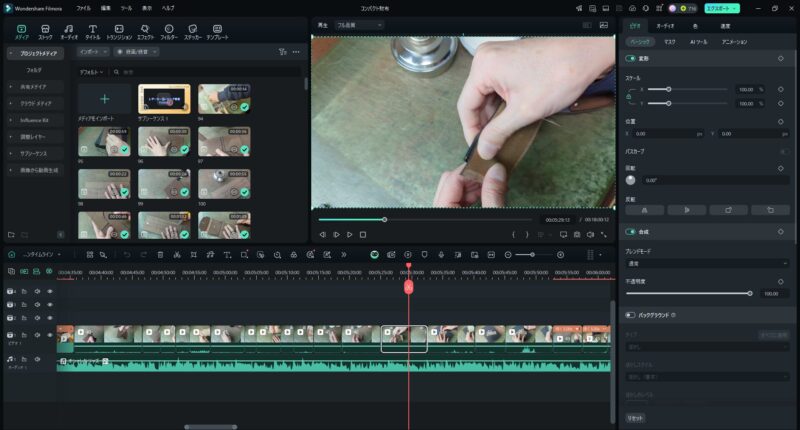Click the play button under preview
Image resolution: width=800 pixels, height=430 pixels.
[349, 235]
